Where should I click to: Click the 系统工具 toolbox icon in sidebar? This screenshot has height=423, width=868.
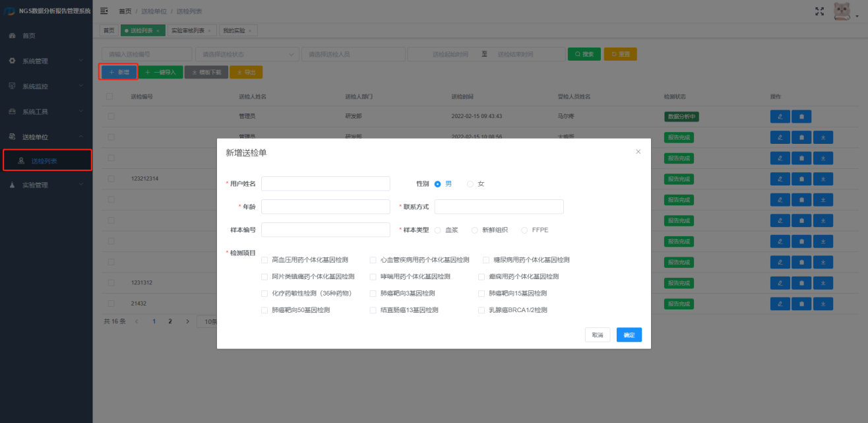point(12,112)
